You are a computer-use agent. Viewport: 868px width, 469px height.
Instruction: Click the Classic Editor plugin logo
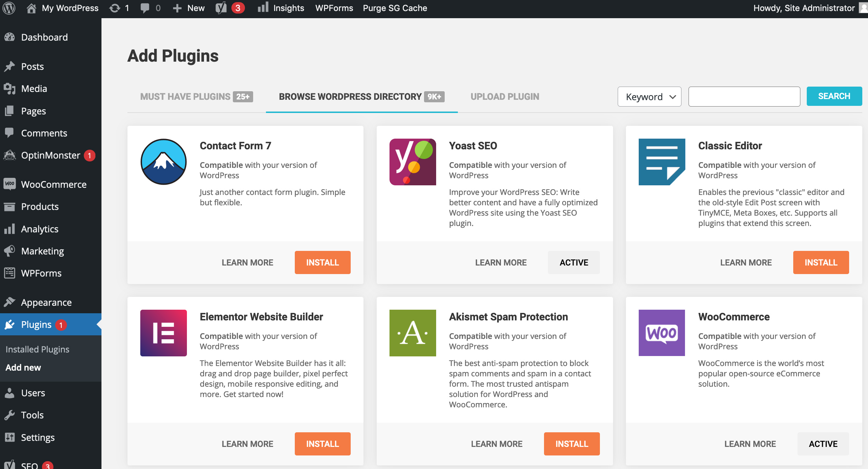coord(662,162)
